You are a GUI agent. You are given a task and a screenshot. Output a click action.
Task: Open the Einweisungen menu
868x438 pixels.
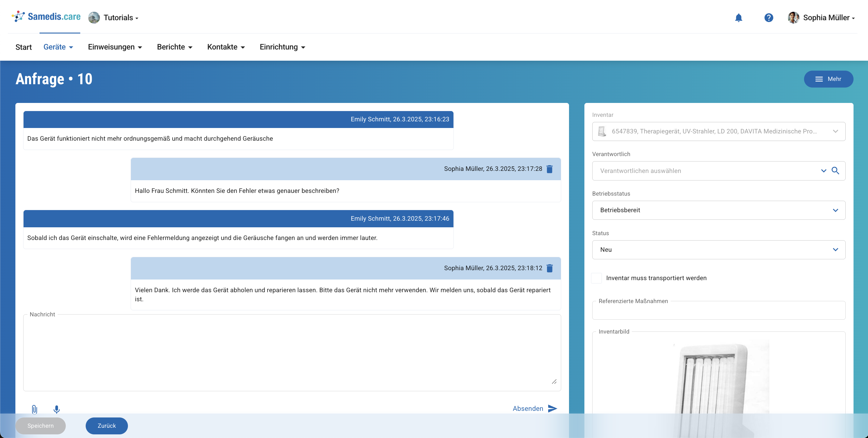click(115, 47)
